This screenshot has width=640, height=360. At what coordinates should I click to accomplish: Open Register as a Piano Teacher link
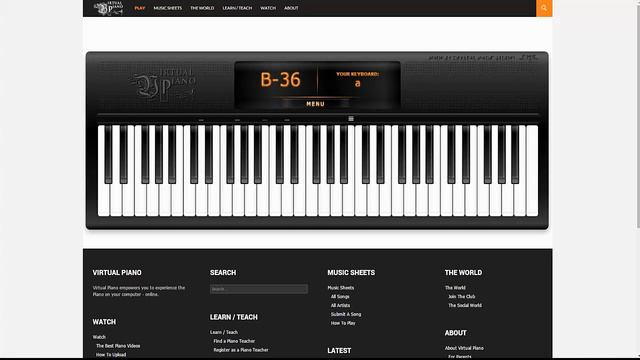(x=241, y=350)
